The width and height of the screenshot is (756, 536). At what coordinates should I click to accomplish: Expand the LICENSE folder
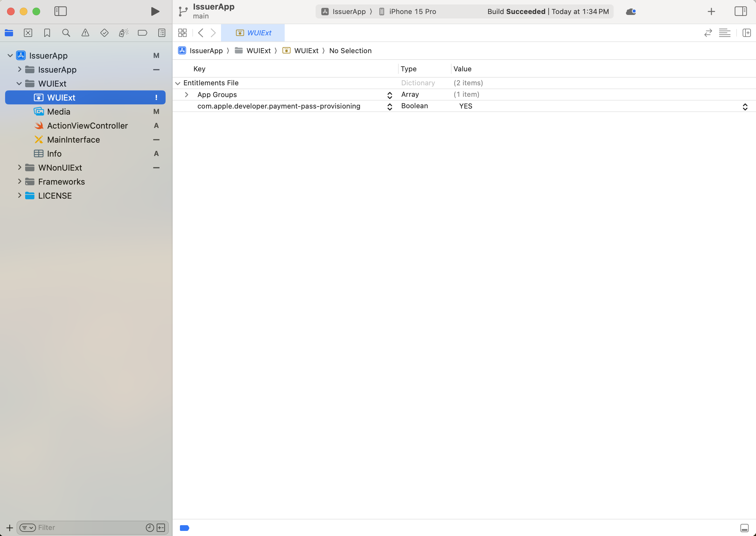coord(19,195)
